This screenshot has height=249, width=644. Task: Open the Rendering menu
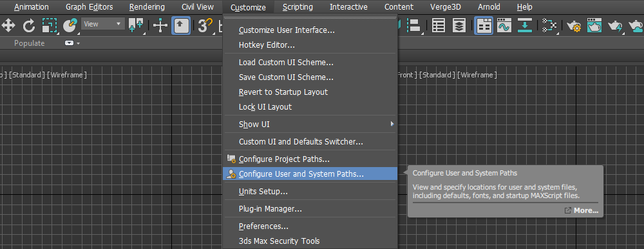tap(147, 7)
